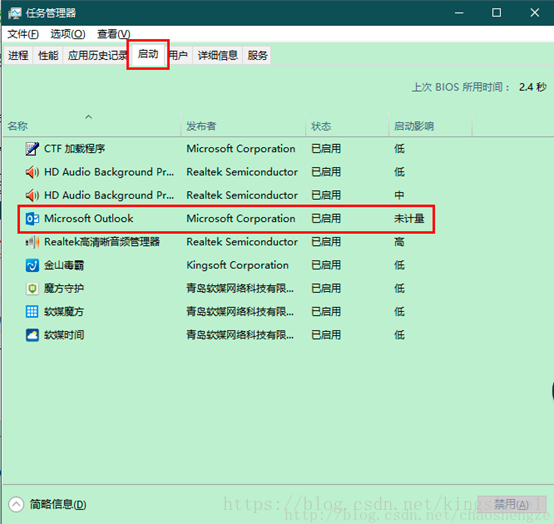Switch to the 服务 tab
The height and width of the screenshot is (524, 554).
257,55
